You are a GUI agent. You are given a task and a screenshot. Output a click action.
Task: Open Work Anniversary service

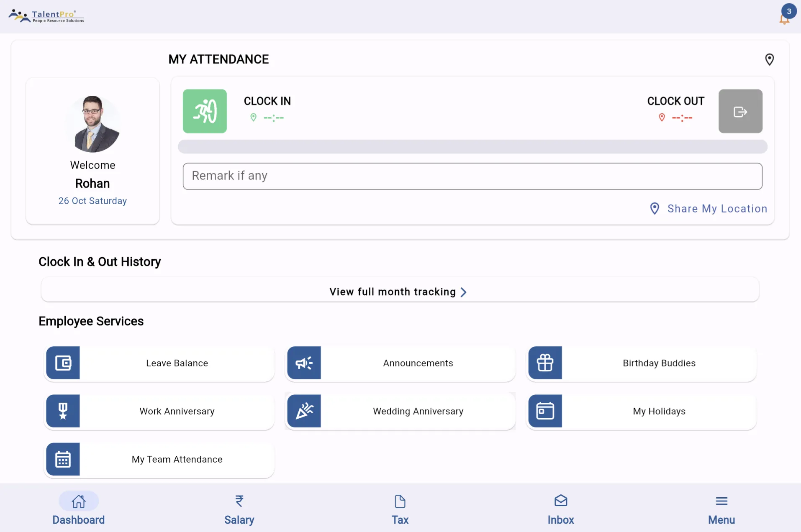(x=160, y=411)
